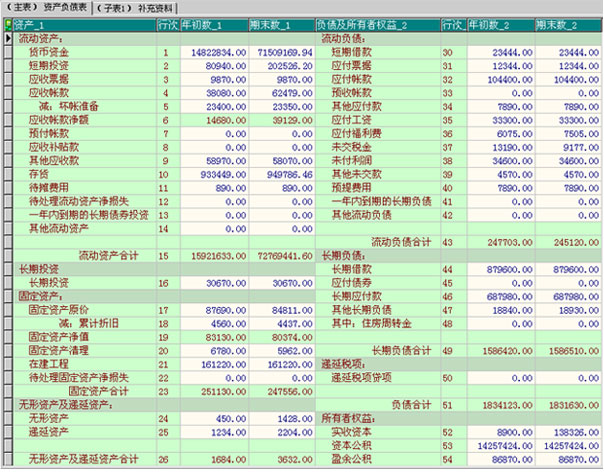This screenshot has width=604, height=473.
Task: Edit 长期应付款 期末数 cell 687980.00
Action: (x=568, y=297)
